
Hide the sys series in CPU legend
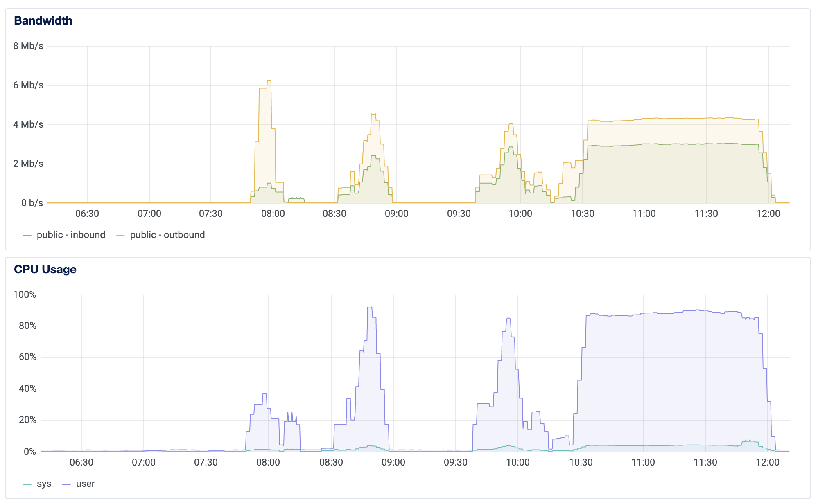pyautogui.click(x=44, y=484)
